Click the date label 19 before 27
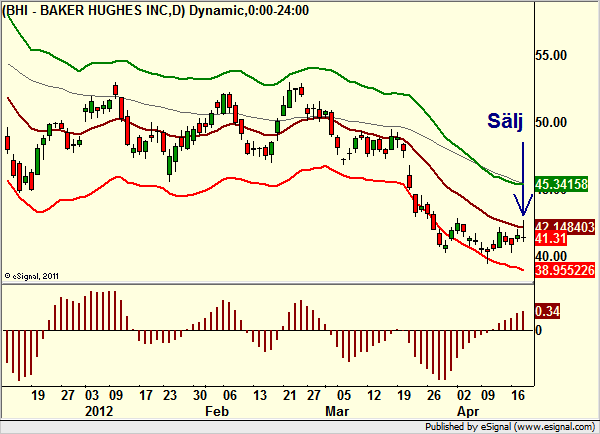This screenshot has height=434, width=600. [x=38, y=395]
